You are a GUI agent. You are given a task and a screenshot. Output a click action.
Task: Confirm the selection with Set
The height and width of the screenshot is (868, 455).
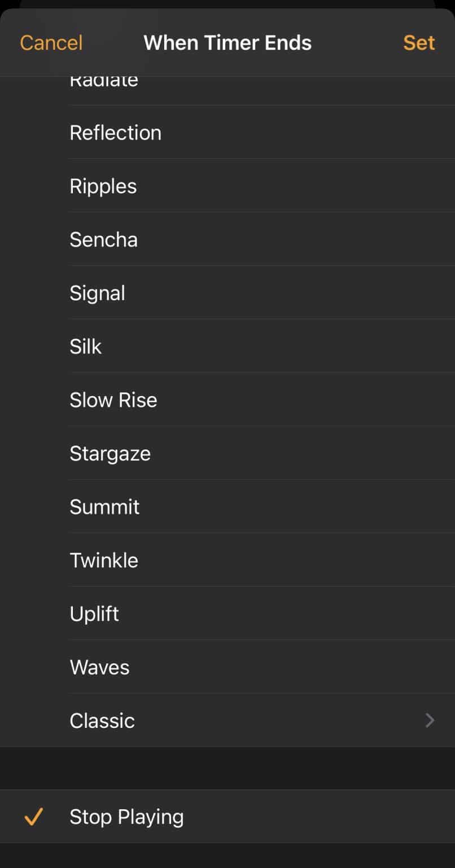tap(419, 43)
